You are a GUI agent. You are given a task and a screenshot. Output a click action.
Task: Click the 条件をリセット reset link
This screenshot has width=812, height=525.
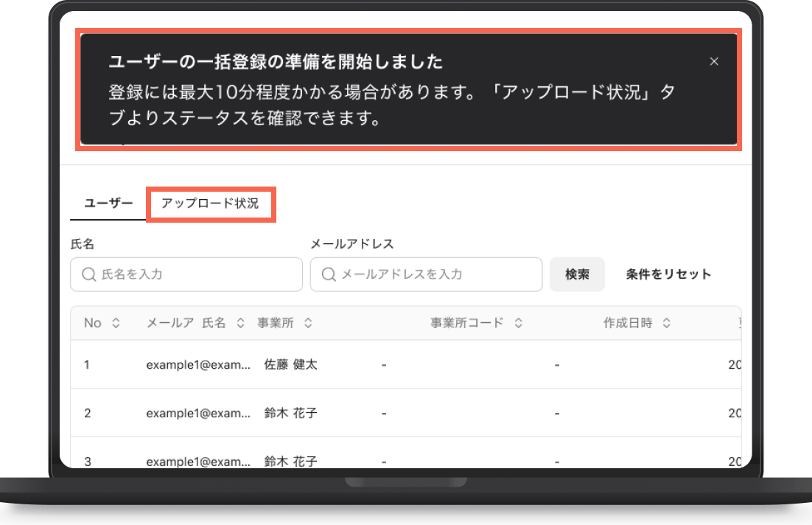(668, 274)
